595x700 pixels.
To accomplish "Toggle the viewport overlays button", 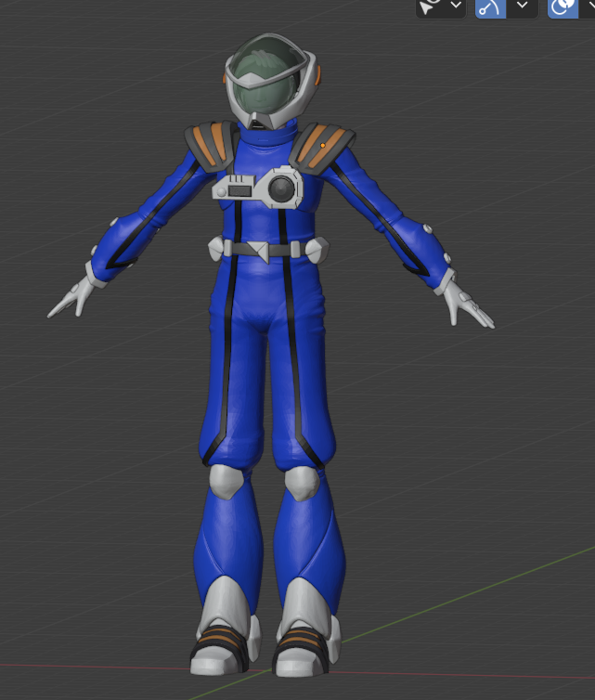I will (563, 7).
